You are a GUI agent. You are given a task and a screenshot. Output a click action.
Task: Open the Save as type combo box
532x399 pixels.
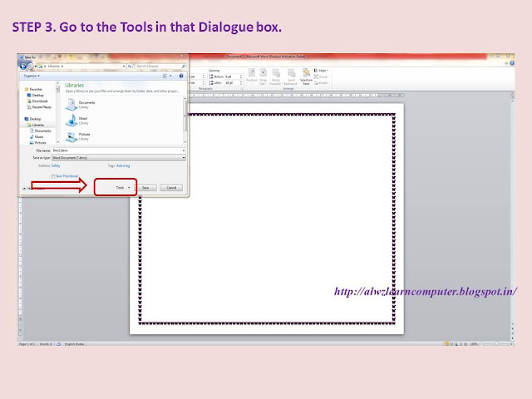pos(119,157)
